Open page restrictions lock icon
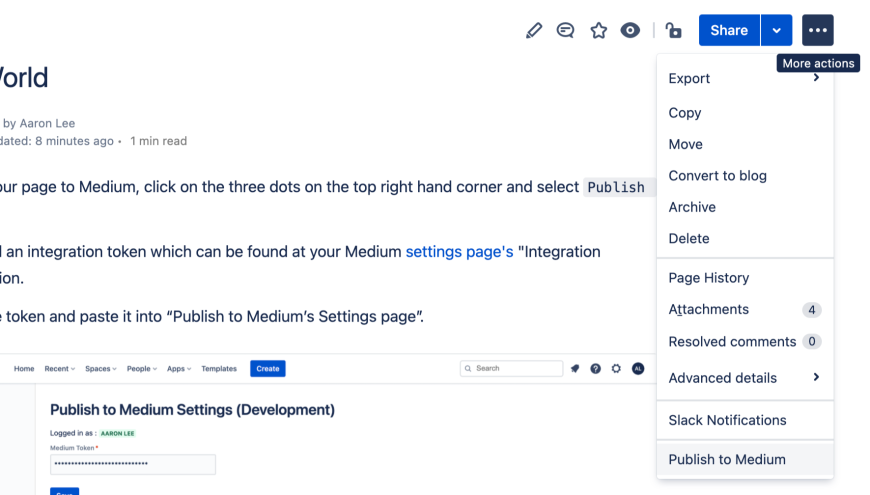The width and height of the screenshot is (870, 495). 674,31
